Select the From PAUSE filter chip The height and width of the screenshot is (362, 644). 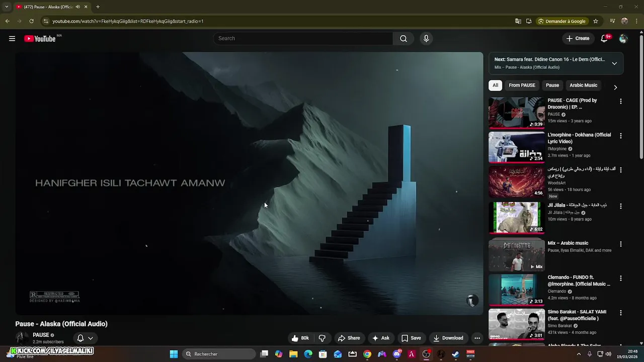[x=522, y=85]
